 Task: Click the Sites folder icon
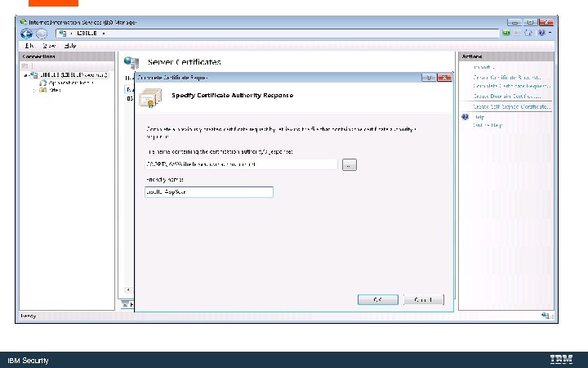(x=43, y=90)
